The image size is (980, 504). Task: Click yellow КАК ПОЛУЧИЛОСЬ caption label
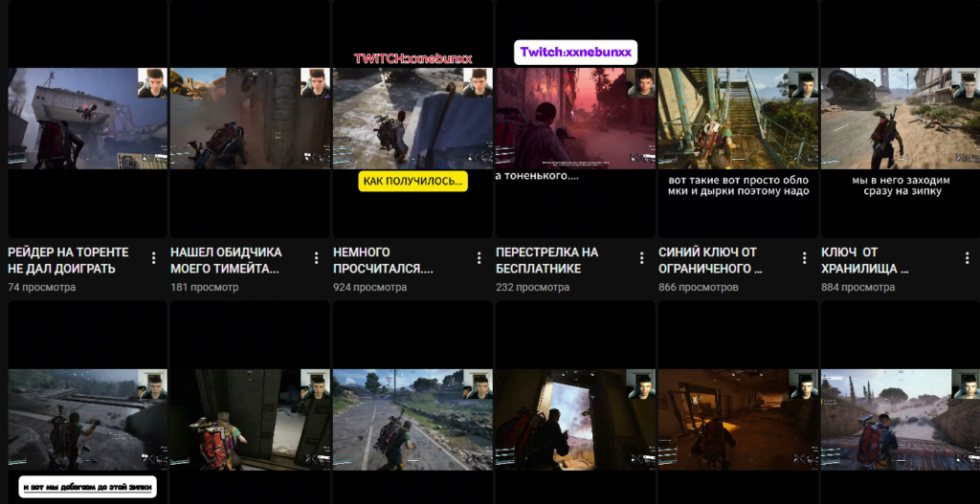412,181
